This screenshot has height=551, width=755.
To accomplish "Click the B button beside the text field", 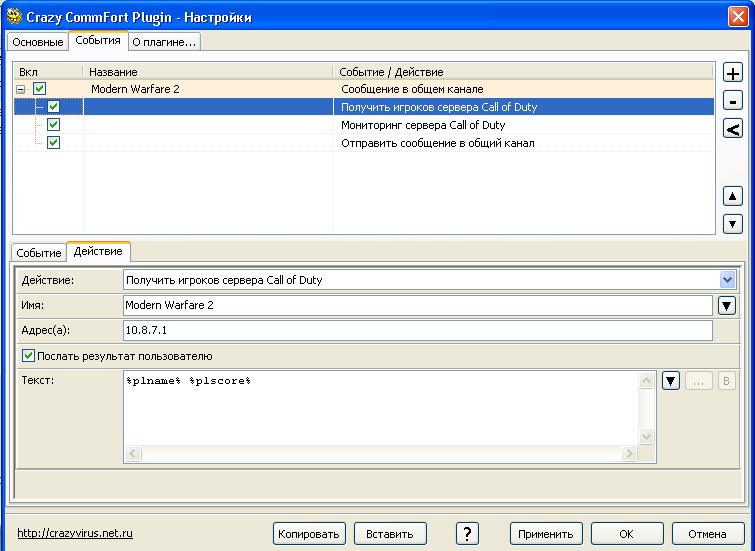I will (727, 380).
